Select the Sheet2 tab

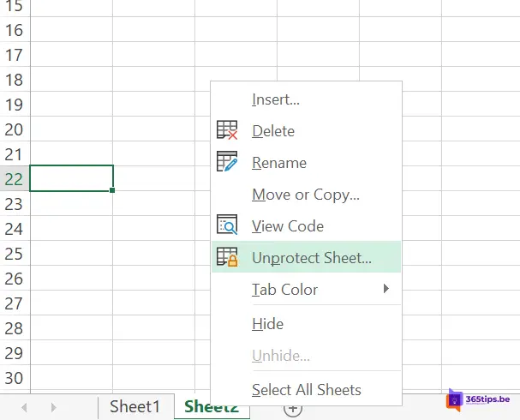tap(212, 407)
